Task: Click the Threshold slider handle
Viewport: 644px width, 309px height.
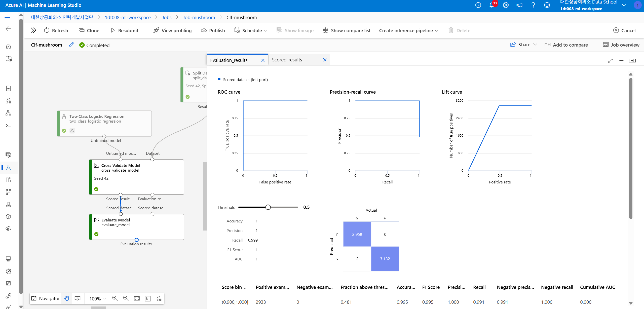Action: coord(268,207)
